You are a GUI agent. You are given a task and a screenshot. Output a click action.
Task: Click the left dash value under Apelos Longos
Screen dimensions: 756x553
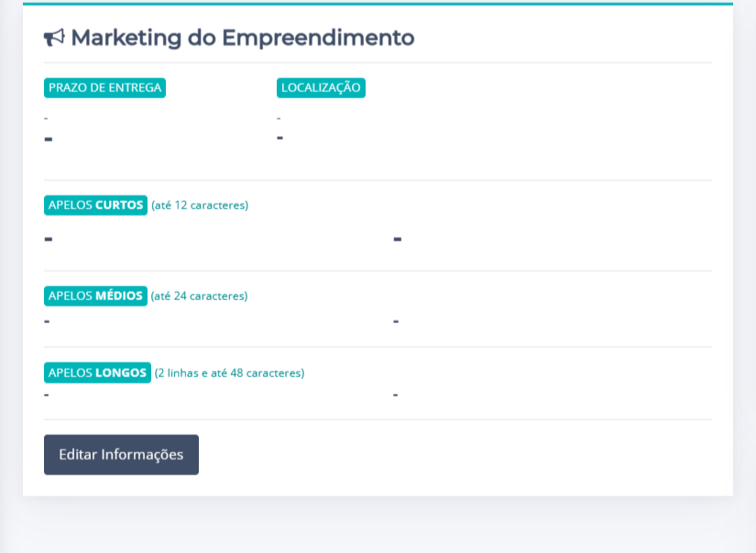[x=47, y=394]
